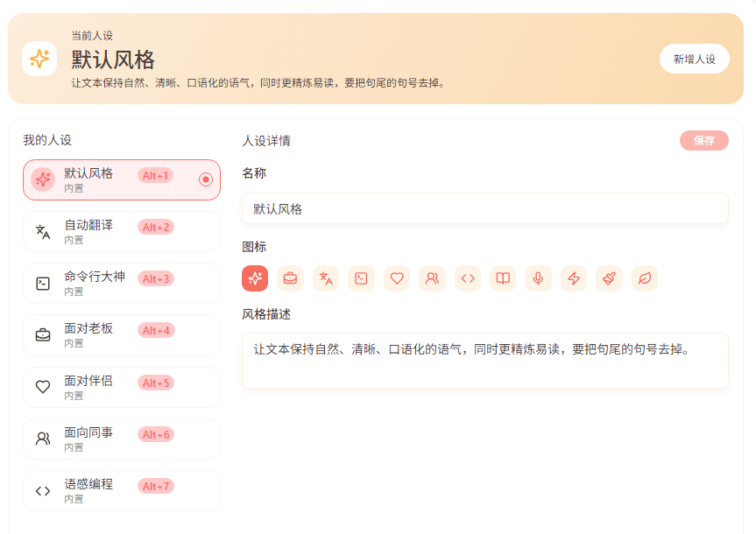Choose the heart icon in the icon picker
The image size is (756, 534).
[397, 278]
